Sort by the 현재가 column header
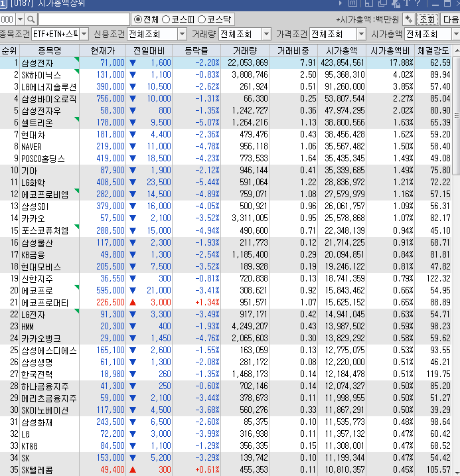The image size is (460, 476). (103, 50)
